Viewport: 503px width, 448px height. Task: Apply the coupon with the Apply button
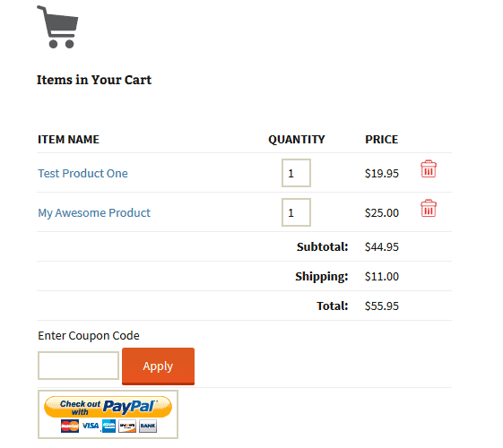coord(158,366)
